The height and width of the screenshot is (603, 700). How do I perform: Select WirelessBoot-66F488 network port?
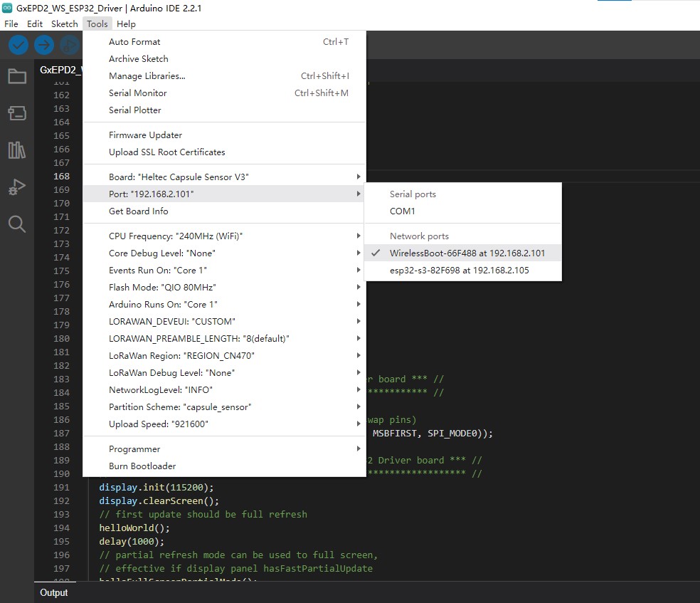pyautogui.click(x=467, y=253)
